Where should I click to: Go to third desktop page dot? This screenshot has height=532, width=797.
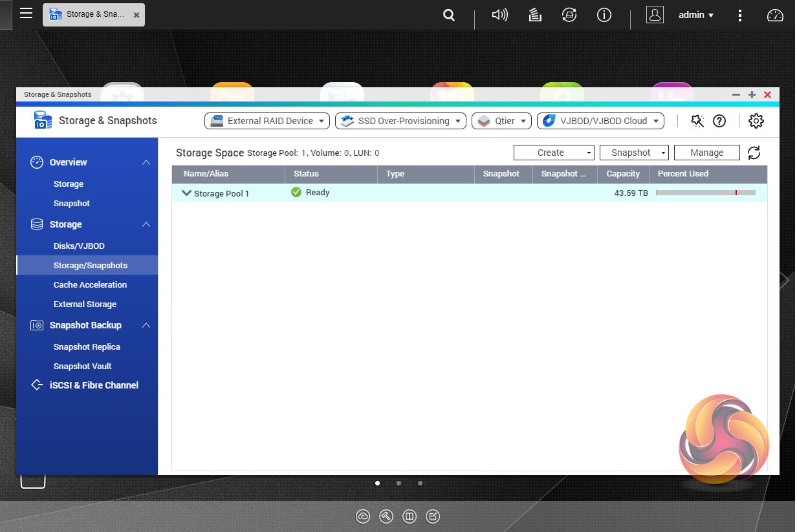click(x=420, y=483)
